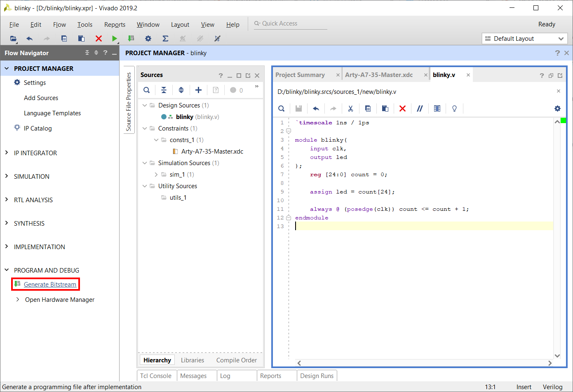The image size is (573, 392).
Task: Toggle line comments with the // icon
Action: (420, 109)
